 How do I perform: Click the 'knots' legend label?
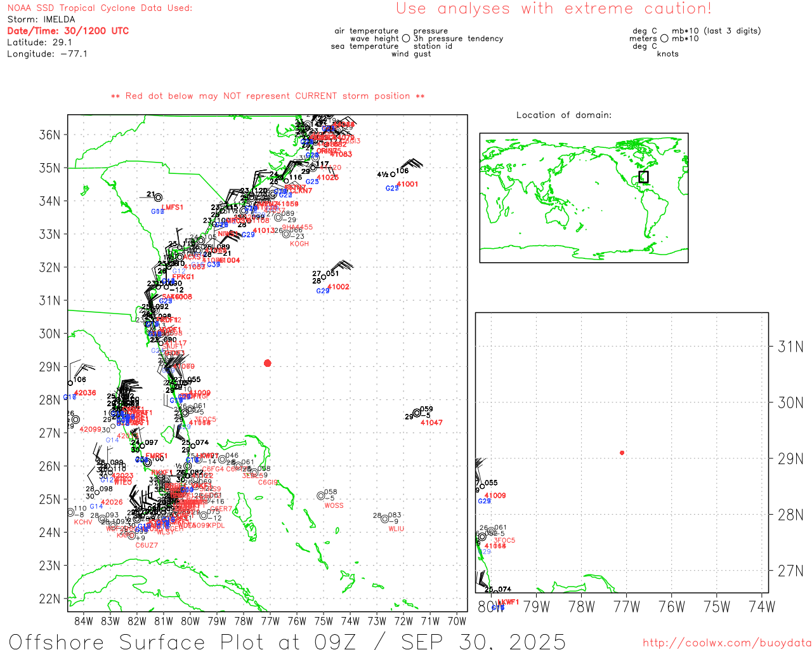(x=668, y=54)
